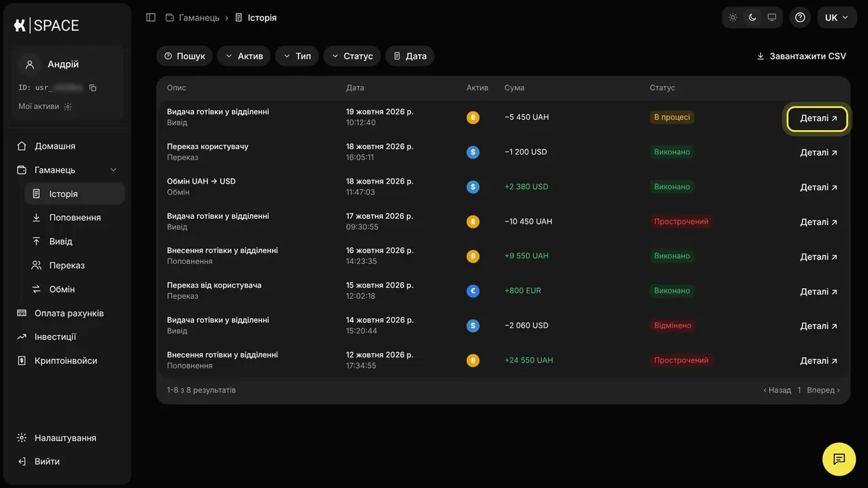The image size is (868, 488).
Task: Click the В процесі status badge
Action: click(672, 117)
